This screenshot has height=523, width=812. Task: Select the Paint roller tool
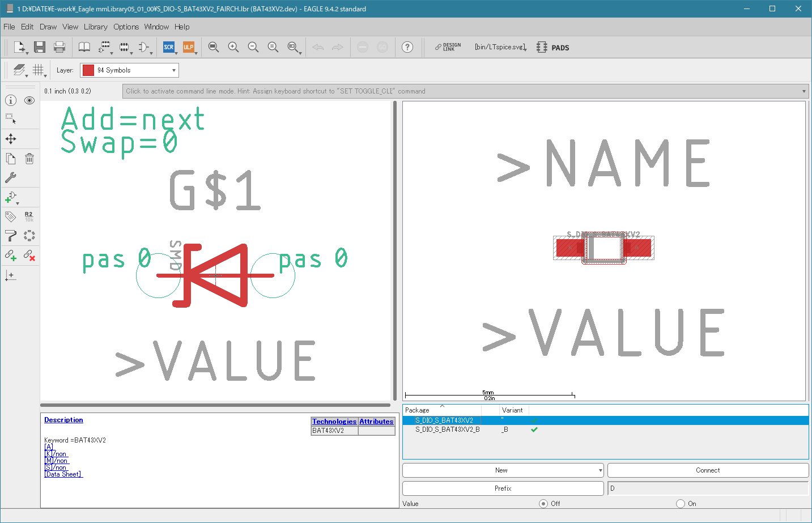pyautogui.click(x=11, y=236)
